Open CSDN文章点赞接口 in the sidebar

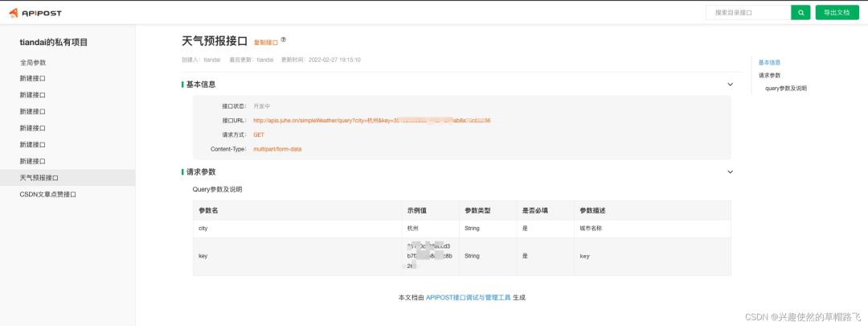(47, 194)
